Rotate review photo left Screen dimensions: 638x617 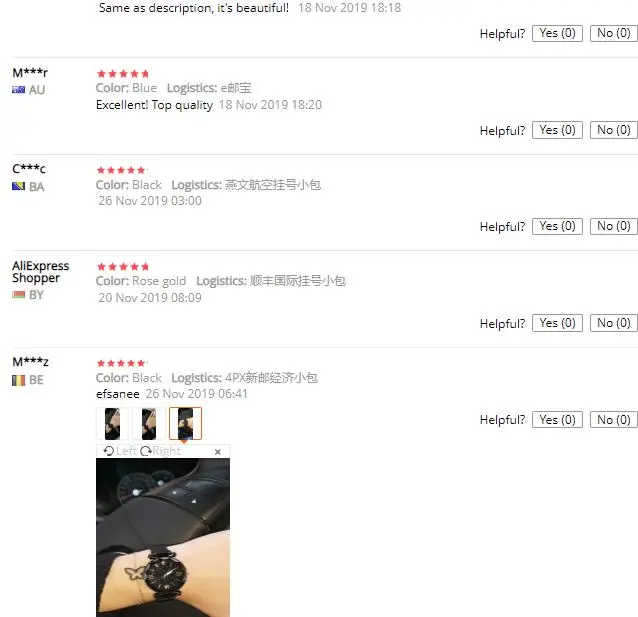120,451
